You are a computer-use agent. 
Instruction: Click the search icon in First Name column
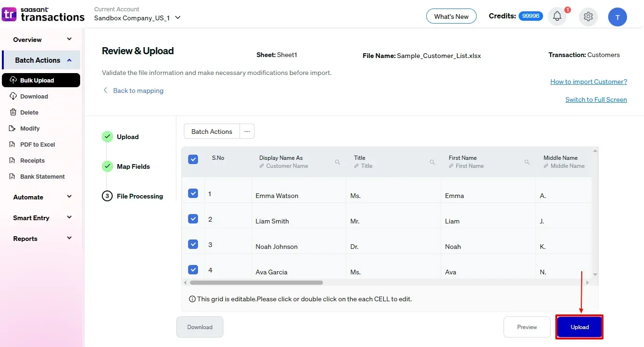tap(527, 162)
